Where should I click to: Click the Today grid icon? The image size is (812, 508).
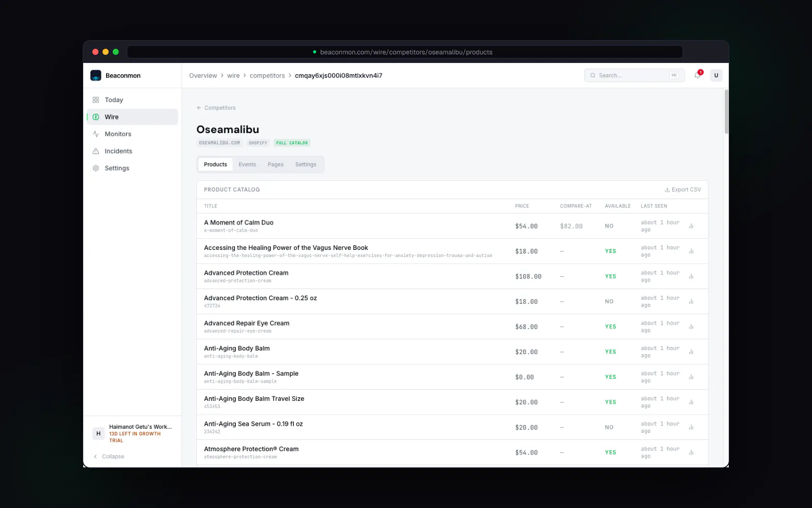(x=96, y=100)
